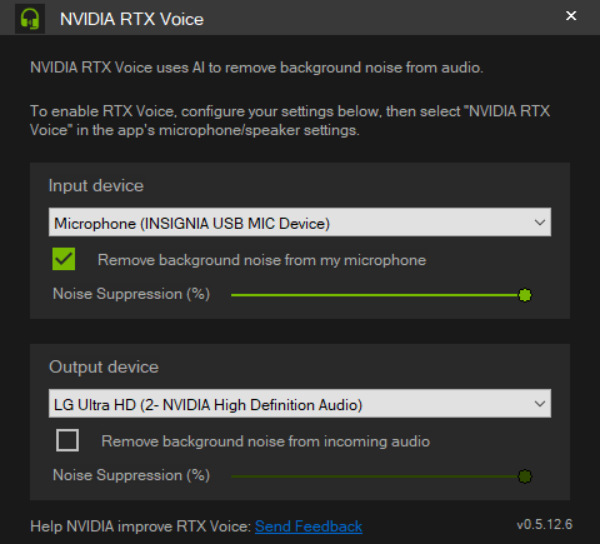
Task: Click the output Noise Suppression slider handle
Action: 525,476
